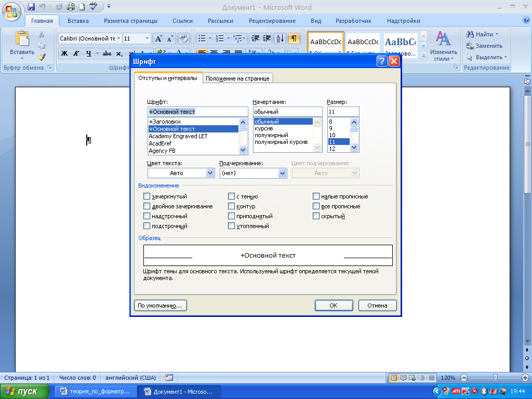The height and width of the screenshot is (399, 532).
Task: Click the Undo icon in quick access toolbar
Action: 43,7
